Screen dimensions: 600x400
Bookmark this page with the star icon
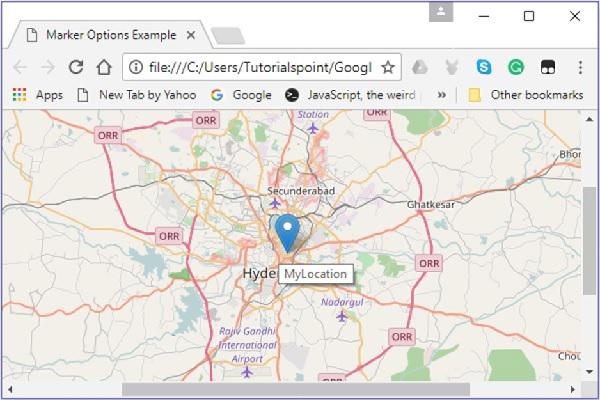point(388,67)
